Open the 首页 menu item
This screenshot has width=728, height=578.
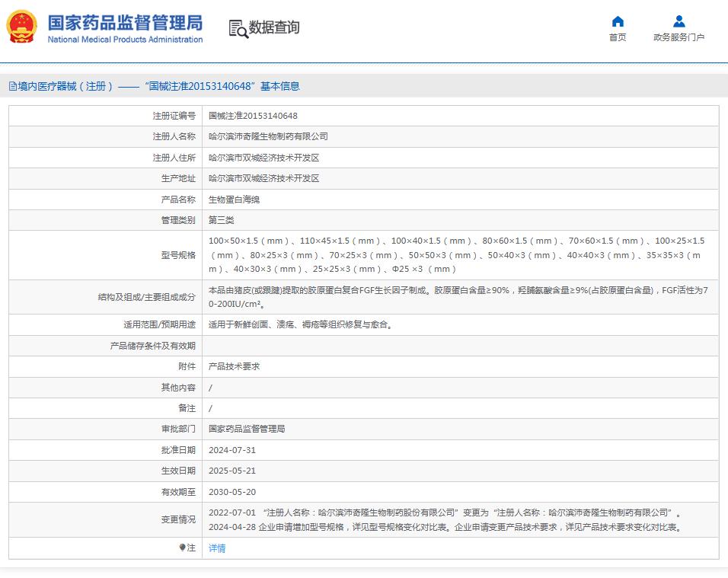tap(618, 37)
